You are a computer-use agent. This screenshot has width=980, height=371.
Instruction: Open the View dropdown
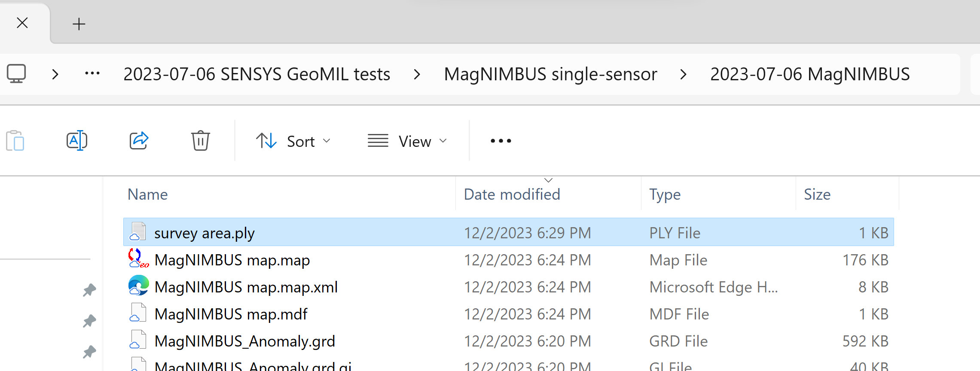[406, 140]
